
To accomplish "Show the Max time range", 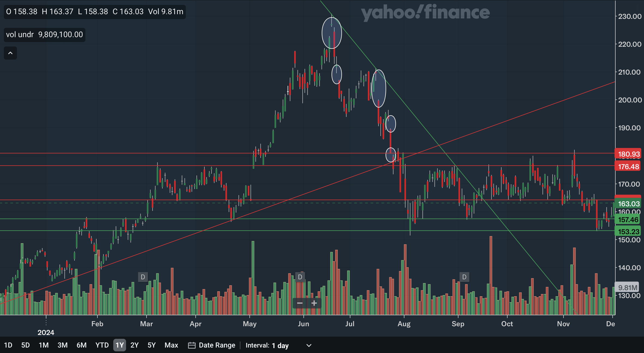I will [171, 345].
